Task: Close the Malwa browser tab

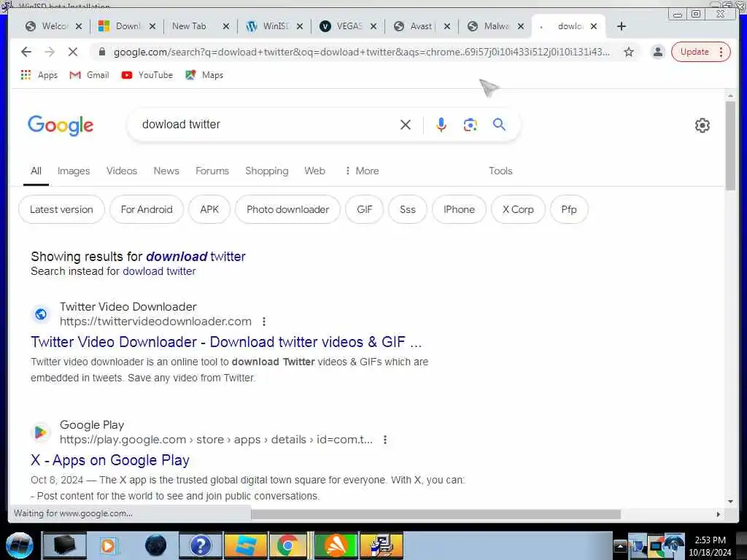Action: pos(521,26)
